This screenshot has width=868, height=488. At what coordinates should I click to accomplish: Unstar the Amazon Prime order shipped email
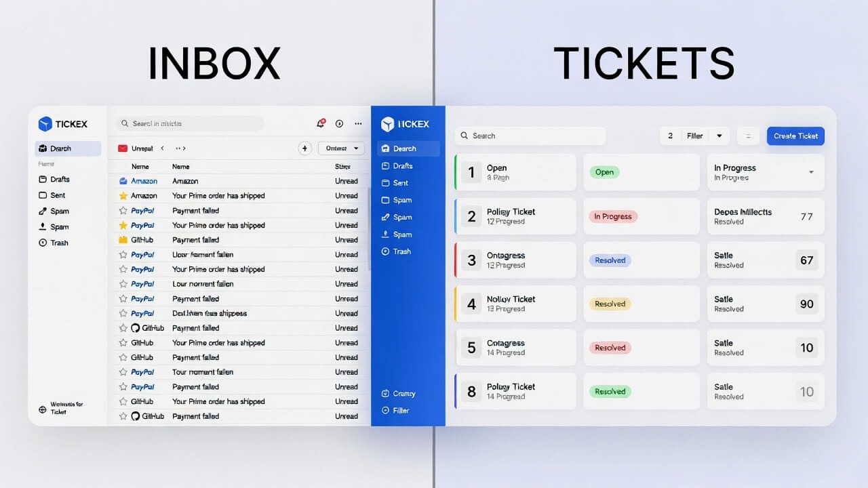(123, 196)
